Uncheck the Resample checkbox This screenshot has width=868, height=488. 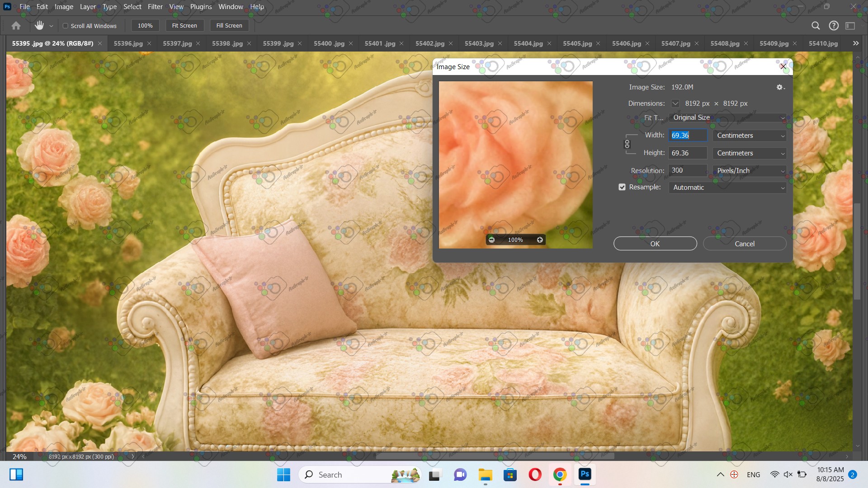tap(622, 187)
